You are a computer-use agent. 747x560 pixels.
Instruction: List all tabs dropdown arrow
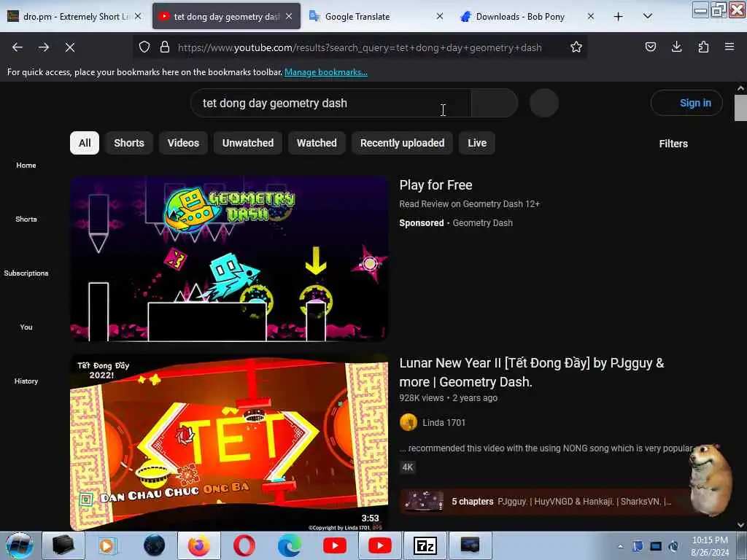pos(648,16)
